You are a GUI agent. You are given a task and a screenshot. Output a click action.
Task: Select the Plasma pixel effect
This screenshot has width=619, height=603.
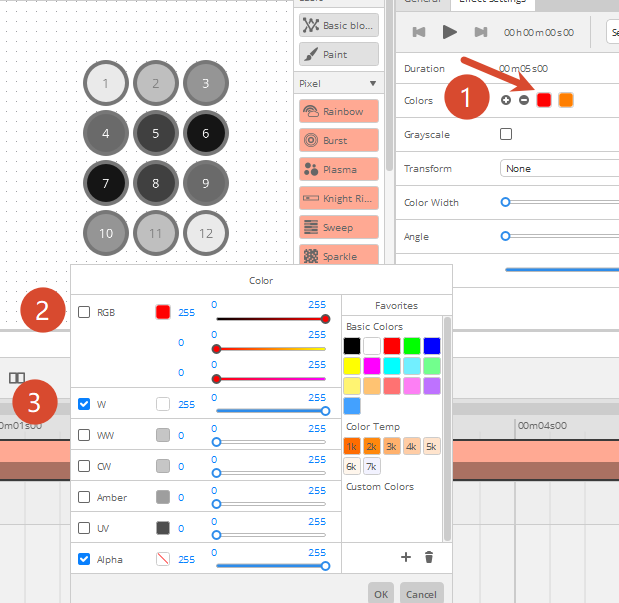point(338,170)
